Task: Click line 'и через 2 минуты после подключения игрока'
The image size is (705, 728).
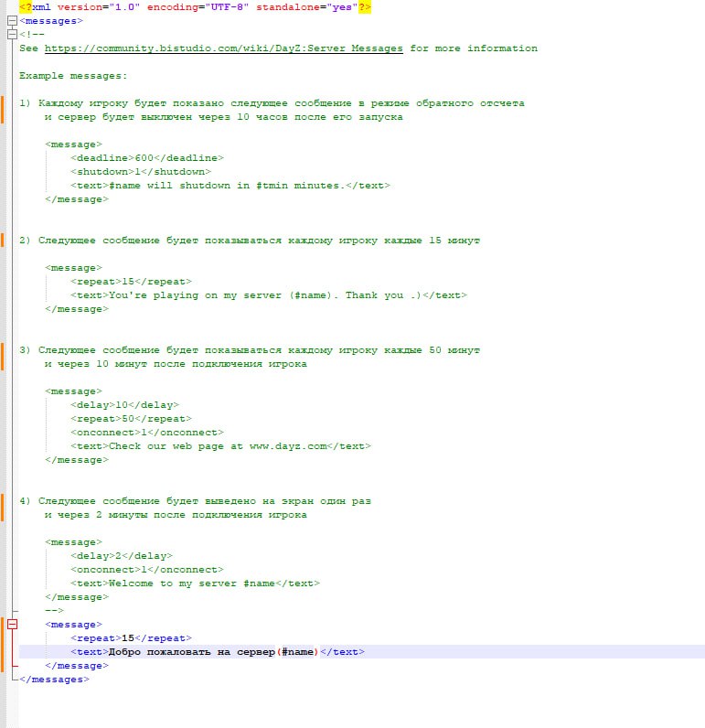Action: (x=176, y=515)
